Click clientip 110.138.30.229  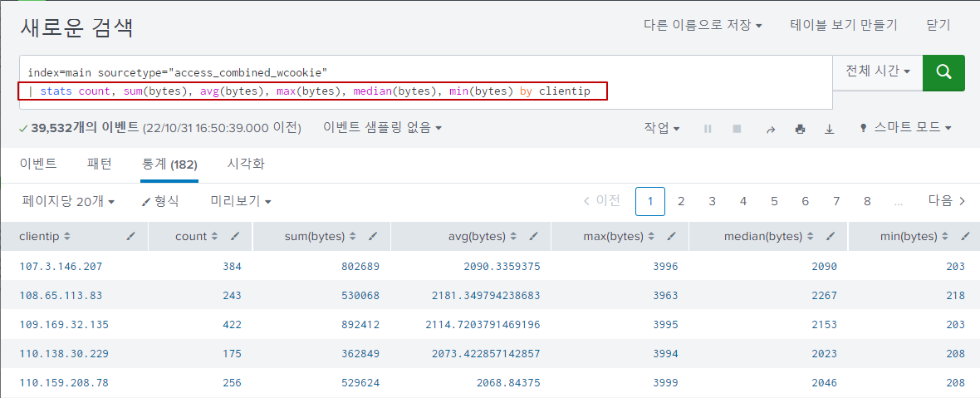pyautogui.click(x=64, y=353)
